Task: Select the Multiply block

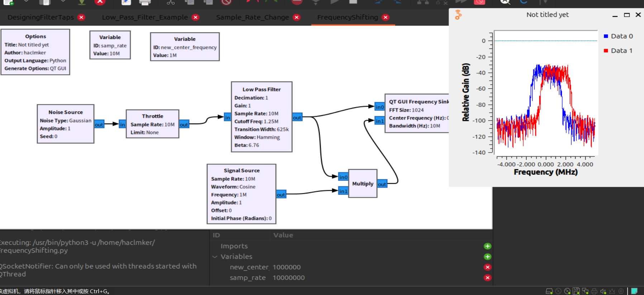Action: 363,183
